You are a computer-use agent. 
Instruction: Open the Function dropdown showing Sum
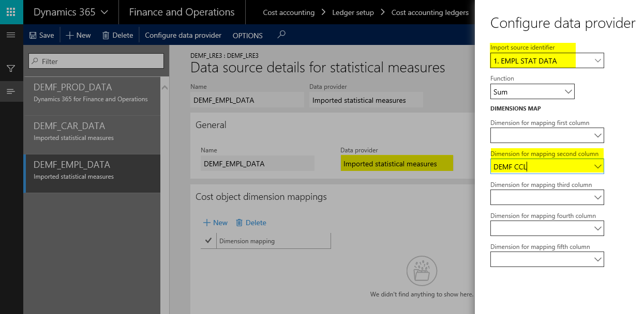(568, 92)
